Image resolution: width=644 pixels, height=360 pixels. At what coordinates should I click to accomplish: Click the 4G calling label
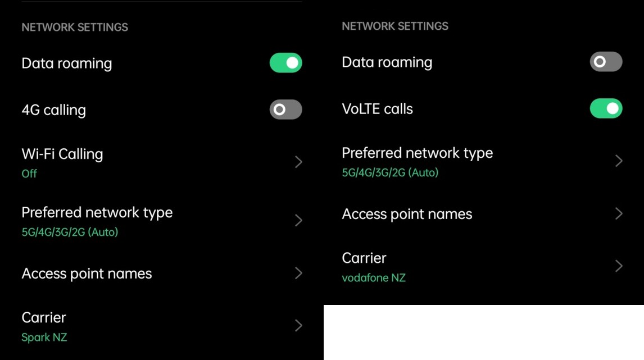pyautogui.click(x=53, y=110)
